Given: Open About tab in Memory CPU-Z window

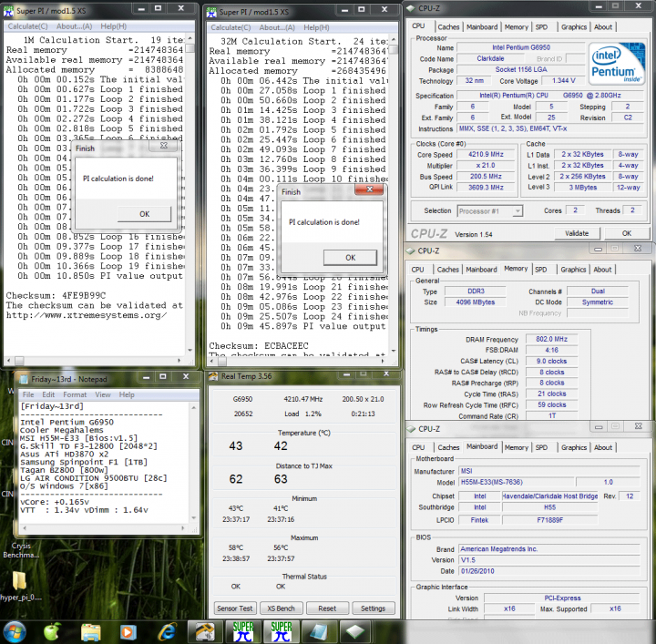Looking at the screenshot, I should (x=602, y=270).
